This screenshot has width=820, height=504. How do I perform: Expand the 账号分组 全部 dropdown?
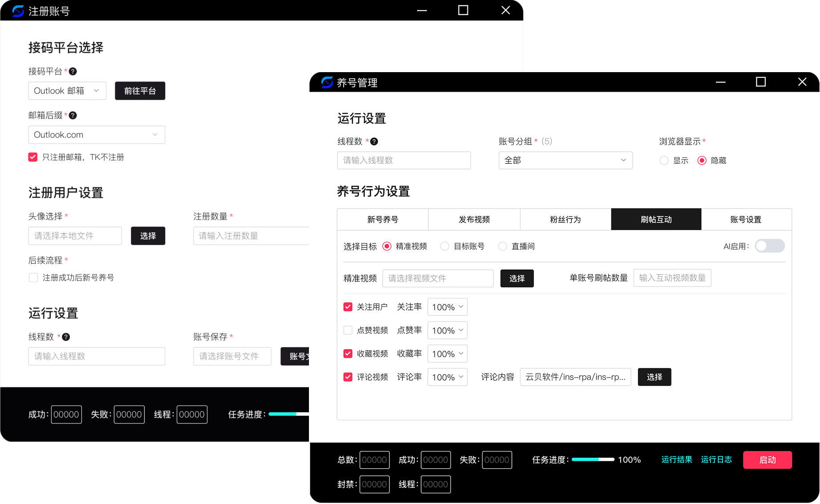565,160
